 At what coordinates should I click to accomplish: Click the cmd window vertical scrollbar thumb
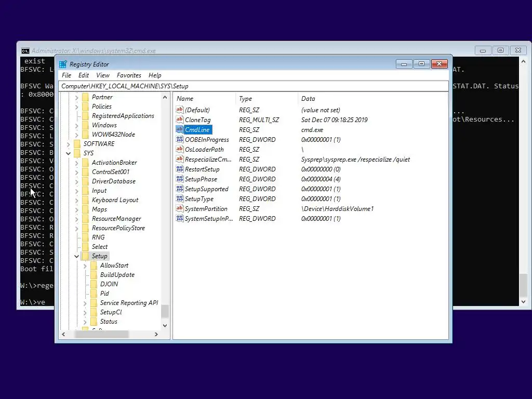point(524,285)
